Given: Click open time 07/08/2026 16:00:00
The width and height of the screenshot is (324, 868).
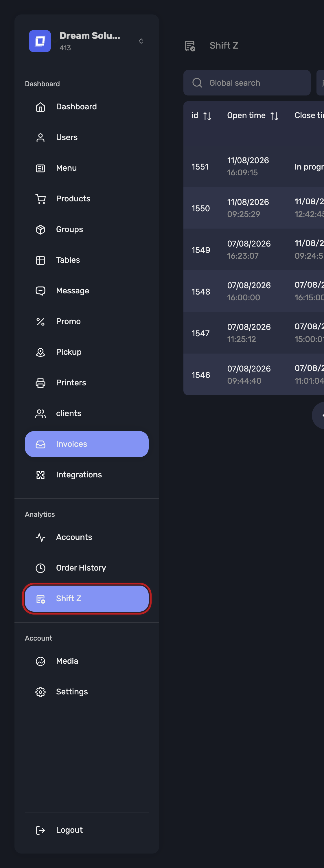Looking at the screenshot, I should (x=249, y=291).
